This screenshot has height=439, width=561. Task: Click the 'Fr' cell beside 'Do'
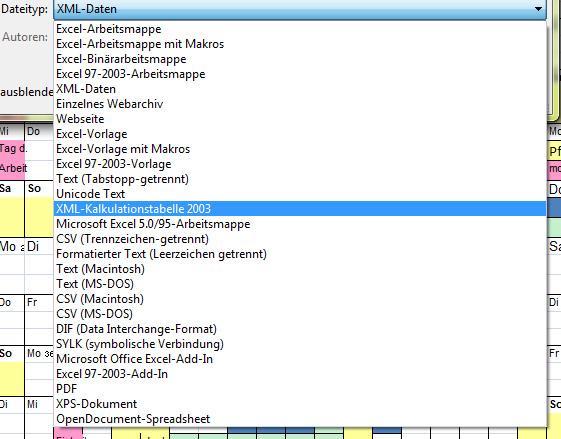click(39, 302)
